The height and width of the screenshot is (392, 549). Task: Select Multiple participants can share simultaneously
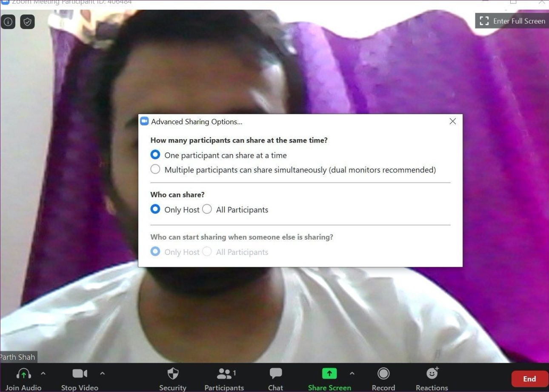[x=155, y=169]
